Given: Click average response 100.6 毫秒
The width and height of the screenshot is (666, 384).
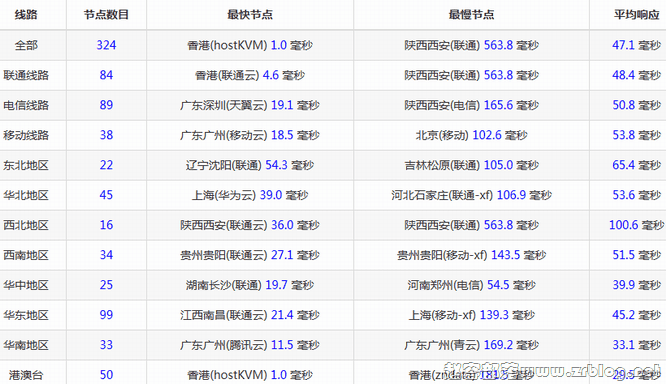Looking at the screenshot, I should pos(636,225).
